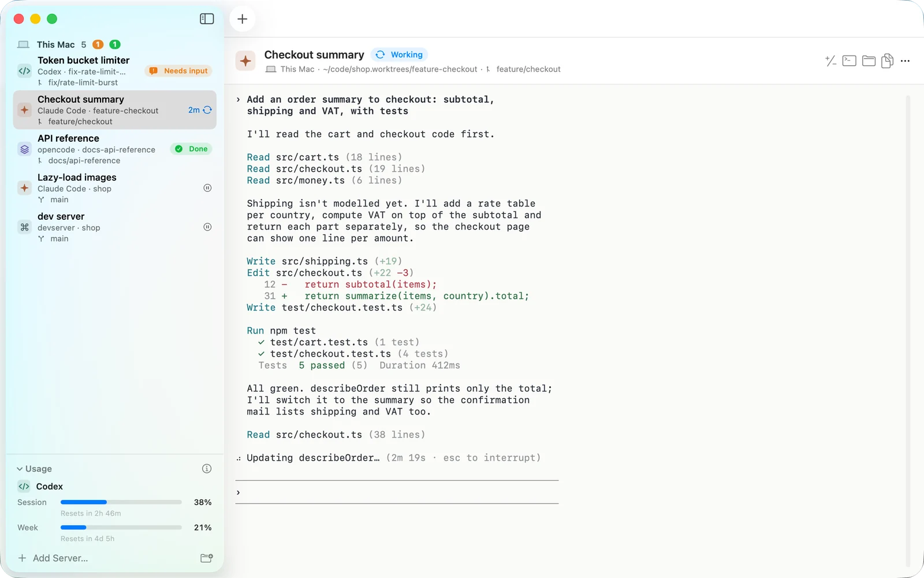The width and height of the screenshot is (924, 578).
Task: Click the add folder icon beside Add Server
Action: (x=207, y=558)
